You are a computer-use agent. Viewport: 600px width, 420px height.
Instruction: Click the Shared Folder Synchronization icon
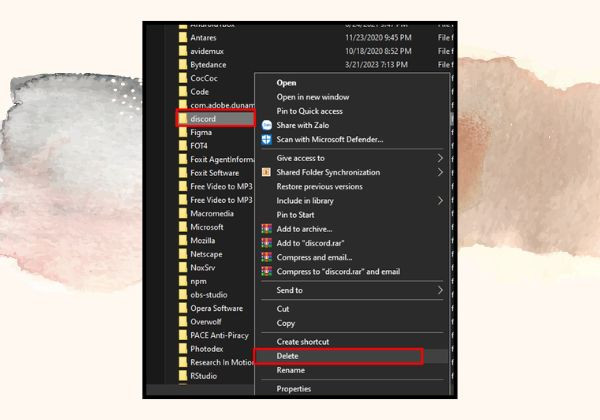click(266, 172)
